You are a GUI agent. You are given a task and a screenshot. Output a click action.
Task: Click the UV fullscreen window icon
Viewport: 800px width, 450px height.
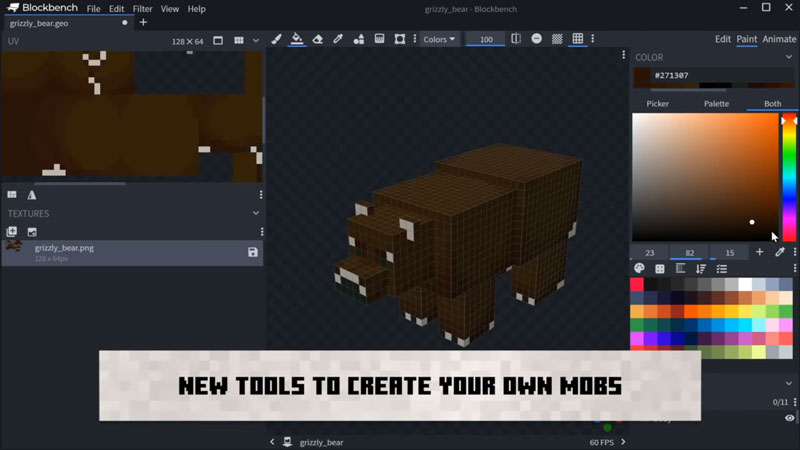click(218, 40)
